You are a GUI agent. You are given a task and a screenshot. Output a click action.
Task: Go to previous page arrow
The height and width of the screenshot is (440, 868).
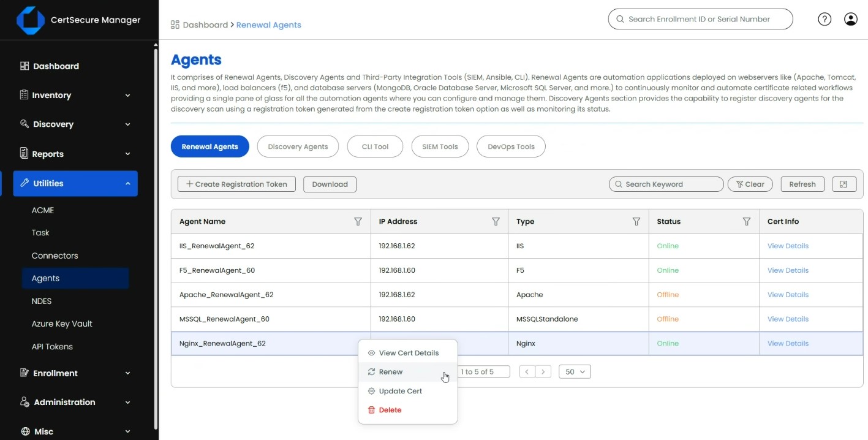click(527, 371)
